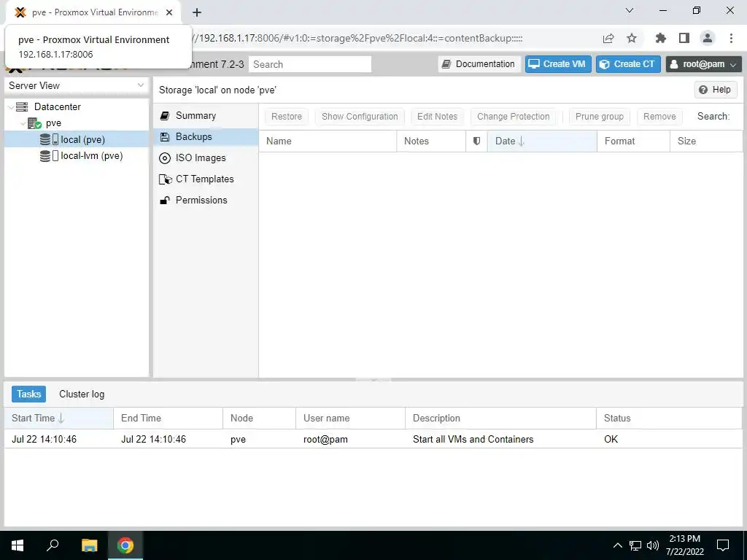Click the Backups floppy disk icon
The width and height of the screenshot is (747, 560).
tap(165, 137)
